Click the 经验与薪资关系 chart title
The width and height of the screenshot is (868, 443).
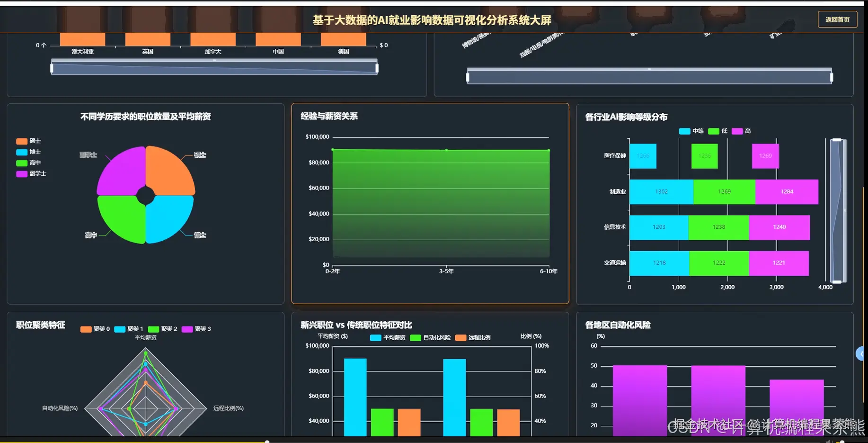[329, 116]
